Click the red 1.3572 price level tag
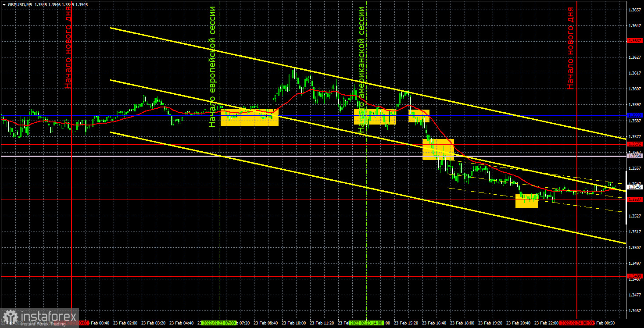 pyautogui.click(x=635, y=144)
